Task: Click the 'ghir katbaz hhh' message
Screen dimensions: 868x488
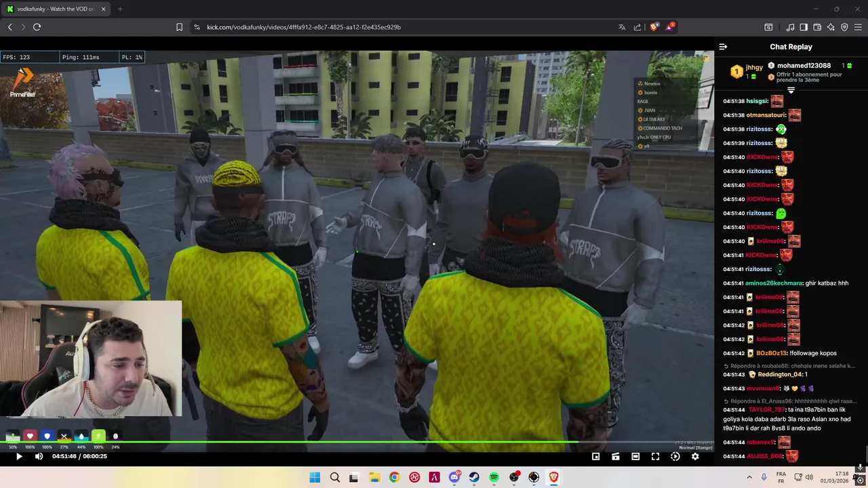Action: [827, 283]
